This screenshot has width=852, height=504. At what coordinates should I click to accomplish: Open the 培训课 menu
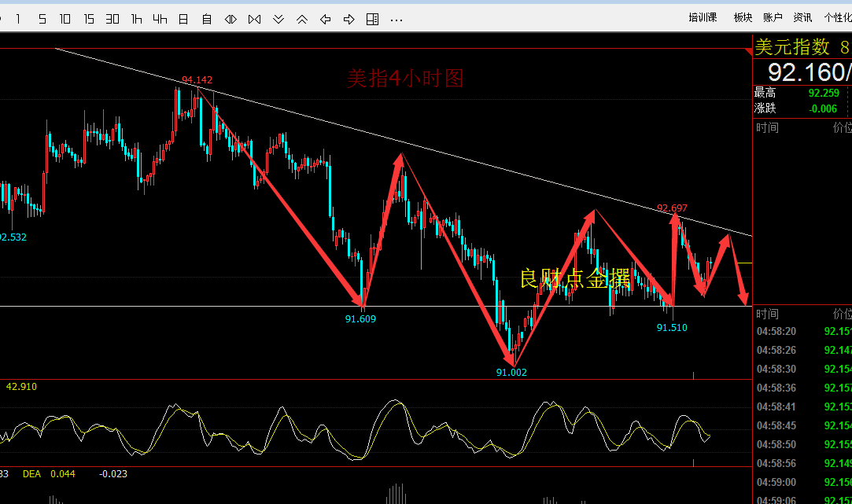[x=703, y=17]
